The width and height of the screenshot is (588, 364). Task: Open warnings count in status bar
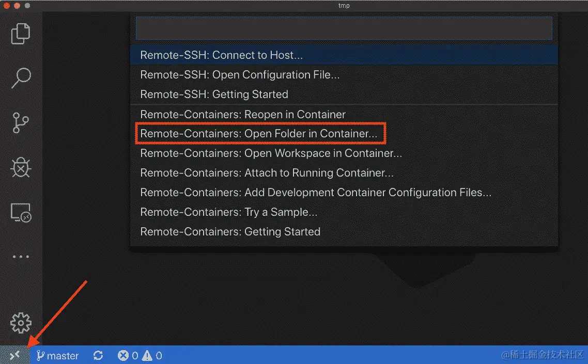tap(152, 355)
